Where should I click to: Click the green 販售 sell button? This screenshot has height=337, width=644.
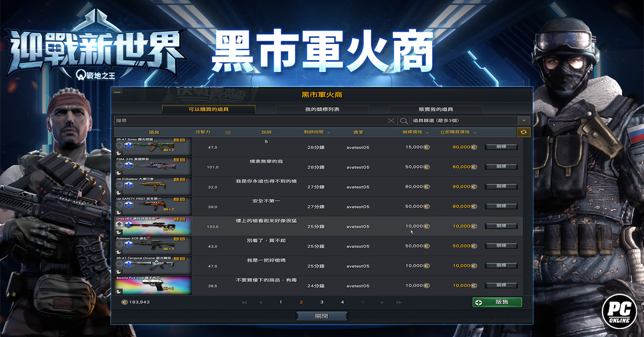(497, 302)
